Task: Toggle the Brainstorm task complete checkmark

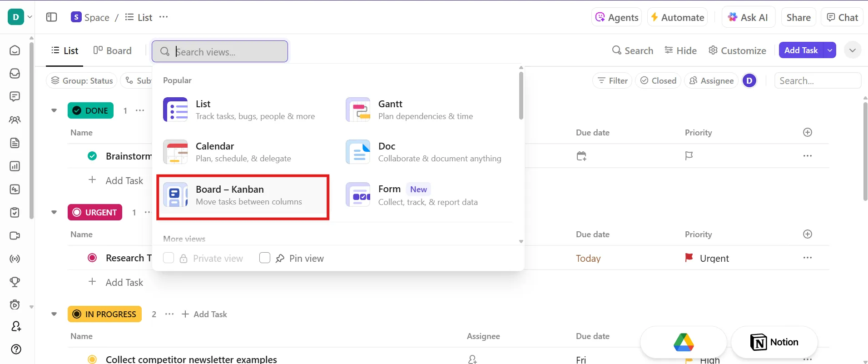Action: [x=92, y=156]
